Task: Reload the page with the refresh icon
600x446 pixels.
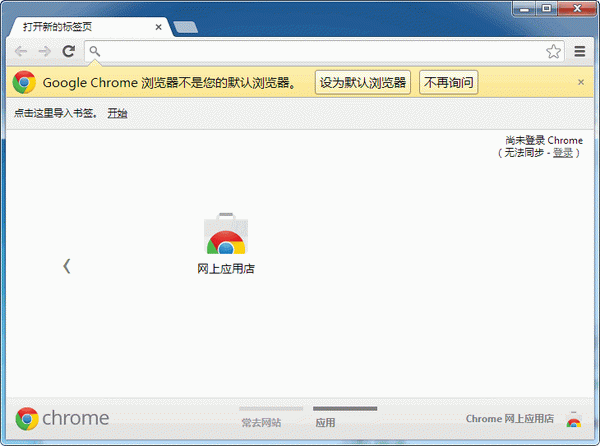Action: point(68,51)
